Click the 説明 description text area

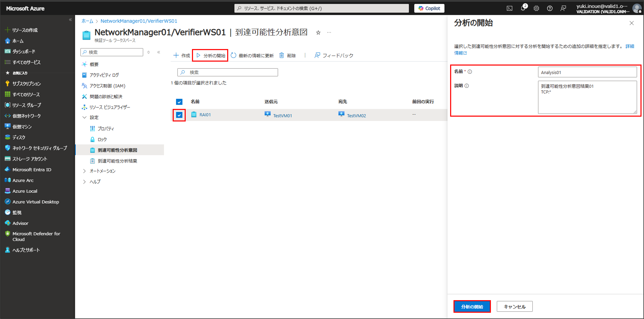[x=587, y=97]
